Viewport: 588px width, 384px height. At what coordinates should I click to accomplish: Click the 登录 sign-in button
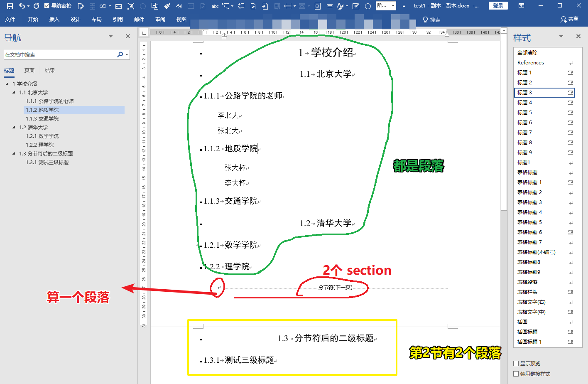pyautogui.click(x=498, y=6)
